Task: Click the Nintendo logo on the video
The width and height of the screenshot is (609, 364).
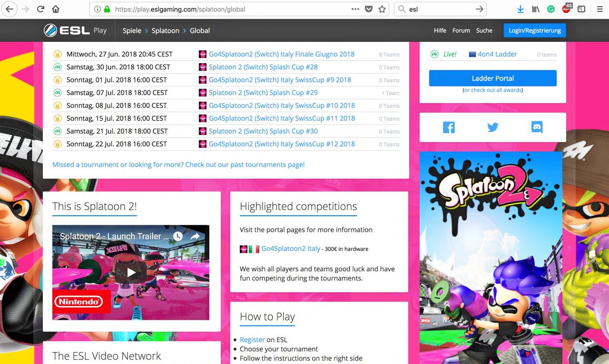Action: point(79,301)
